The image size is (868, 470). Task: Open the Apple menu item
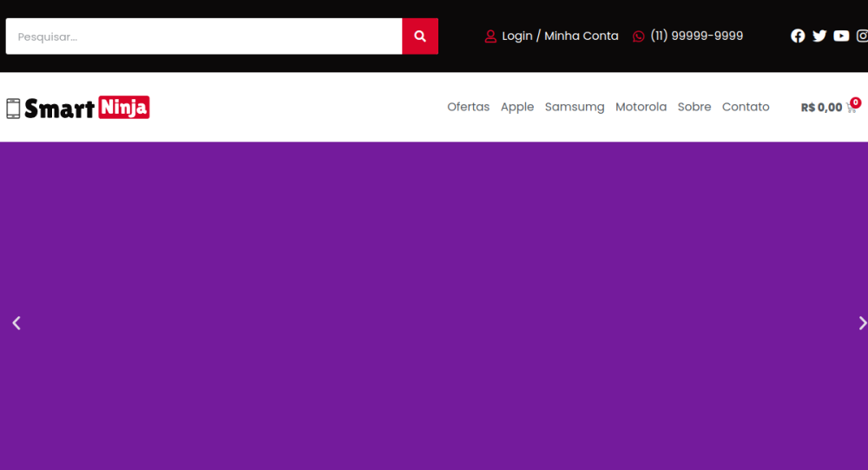tap(517, 107)
